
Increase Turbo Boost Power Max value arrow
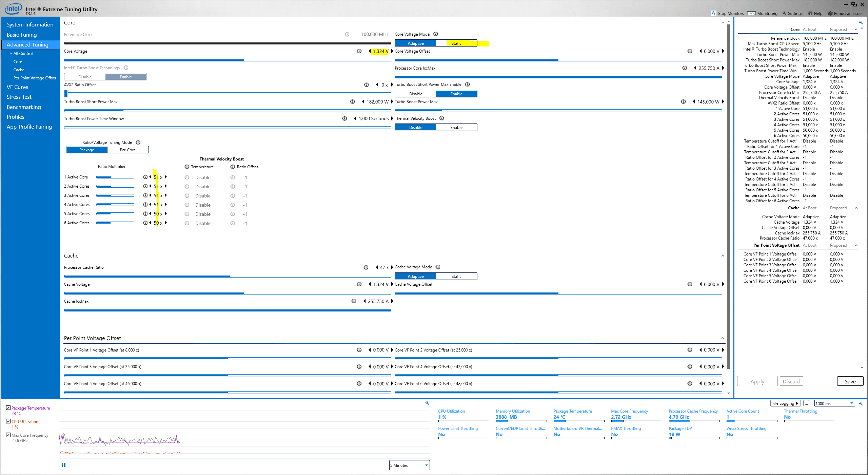723,102
